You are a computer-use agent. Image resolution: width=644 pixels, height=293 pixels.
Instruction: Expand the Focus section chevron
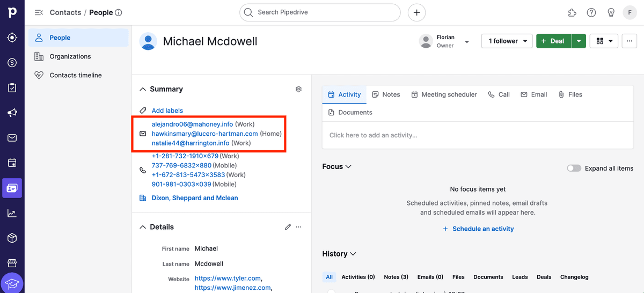coord(348,167)
